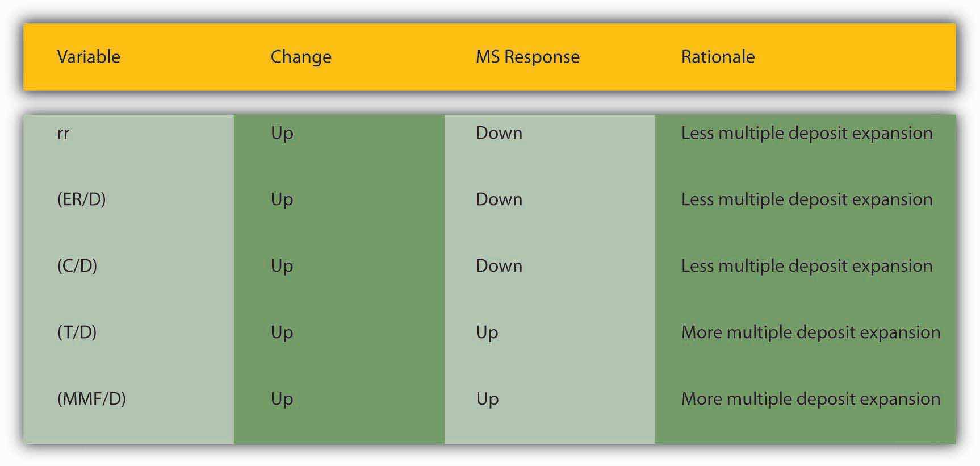This screenshot has height=466, width=980.
Task: Select the Change value in the (MMF/D) row
Action: tap(282, 399)
